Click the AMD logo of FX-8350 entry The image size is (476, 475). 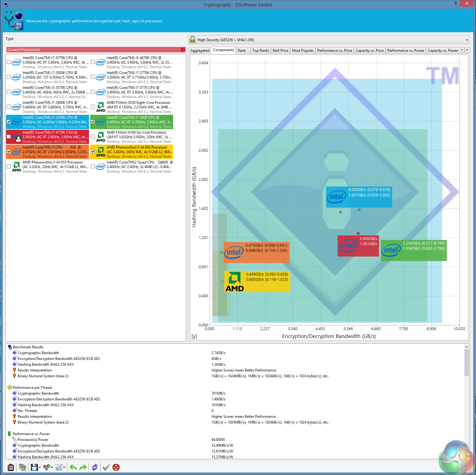point(101,107)
